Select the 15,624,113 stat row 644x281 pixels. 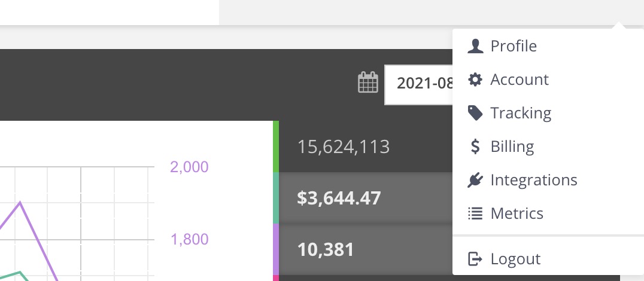point(366,146)
